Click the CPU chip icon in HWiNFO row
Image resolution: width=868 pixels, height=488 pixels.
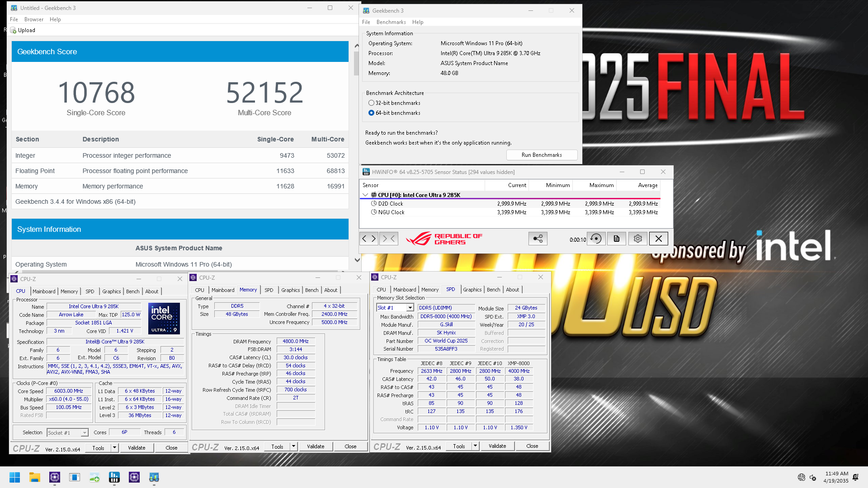click(374, 195)
